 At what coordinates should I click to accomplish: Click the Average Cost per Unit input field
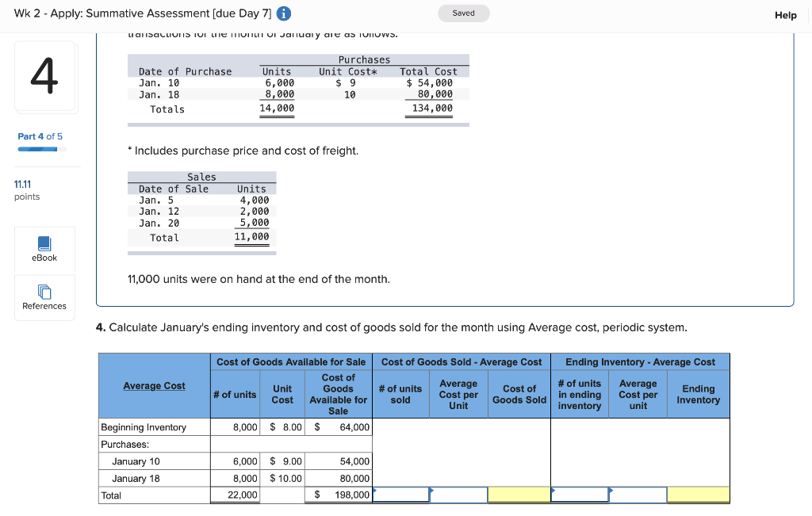click(458, 494)
